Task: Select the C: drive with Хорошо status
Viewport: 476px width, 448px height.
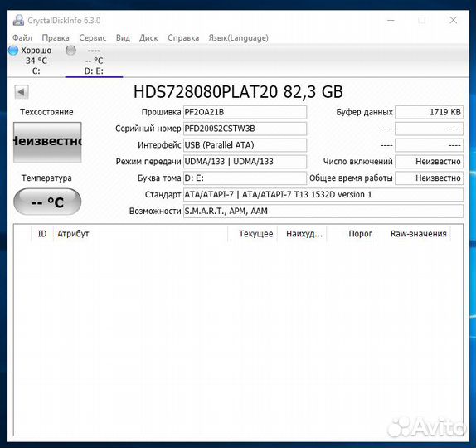Action: click(36, 60)
